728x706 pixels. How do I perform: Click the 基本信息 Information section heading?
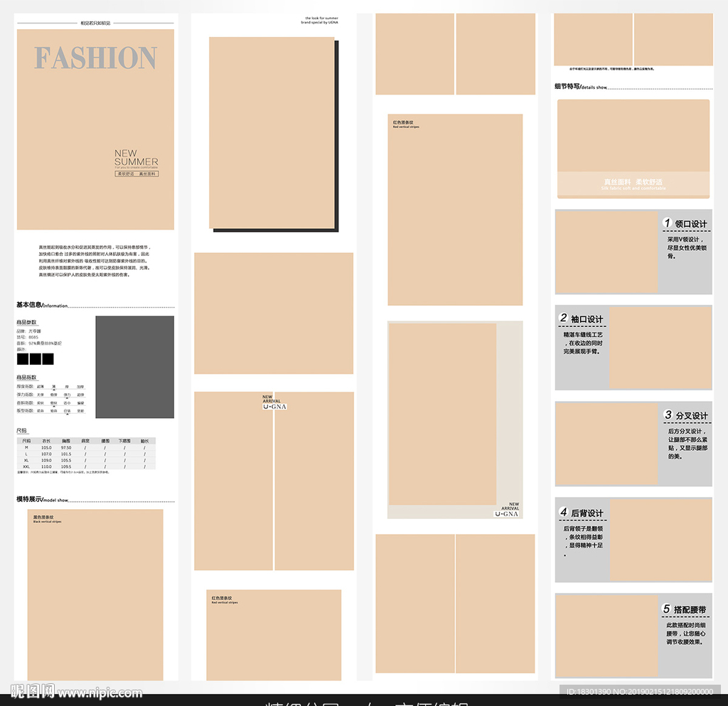pos(42,305)
